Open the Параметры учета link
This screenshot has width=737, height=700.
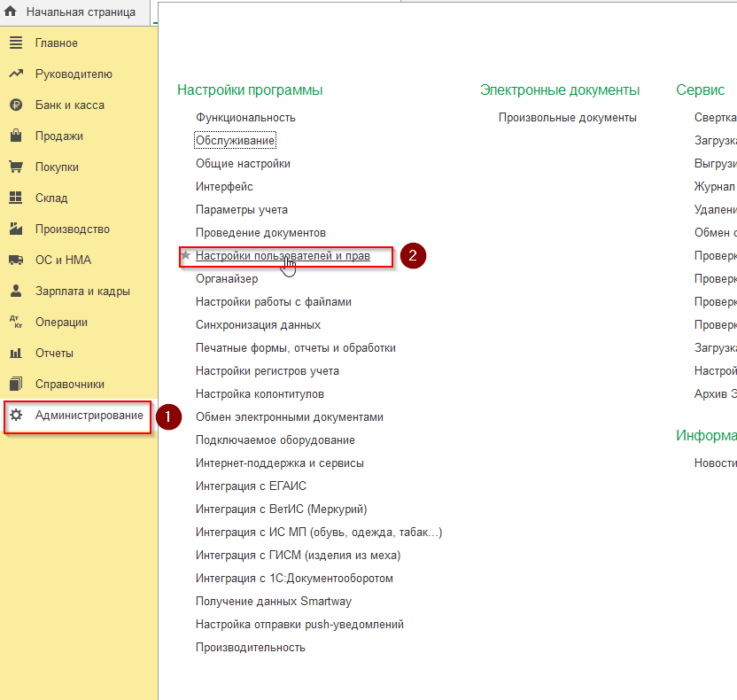click(242, 210)
